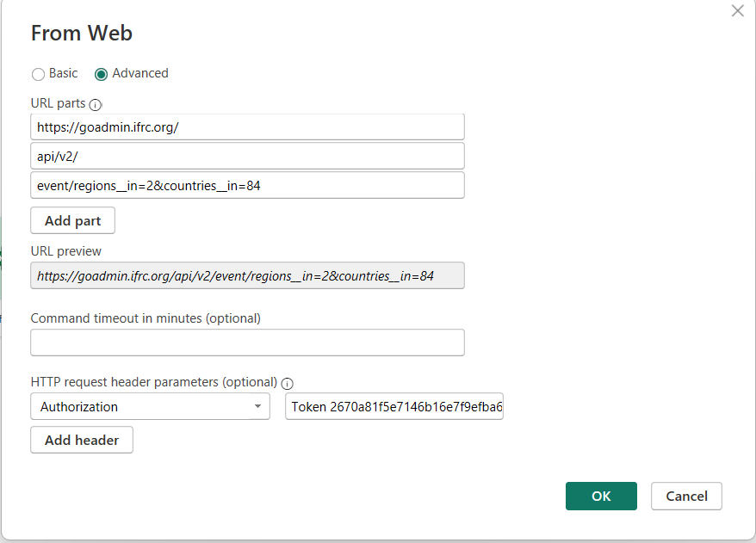Click the Basic label text

[63, 73]
